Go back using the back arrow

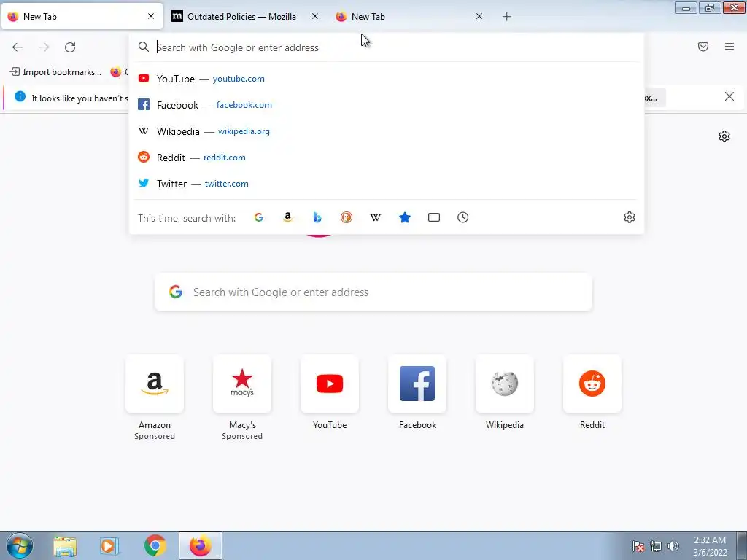pos(18,47)
